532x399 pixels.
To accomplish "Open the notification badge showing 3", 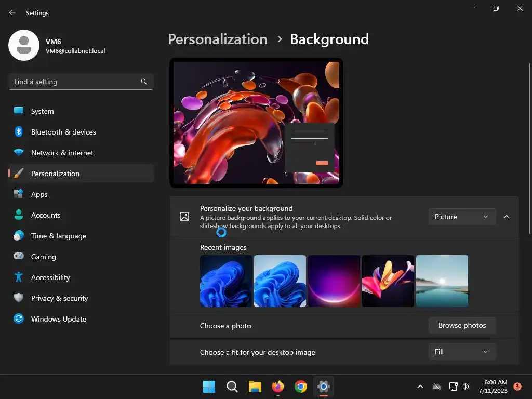I will [517, 387].
